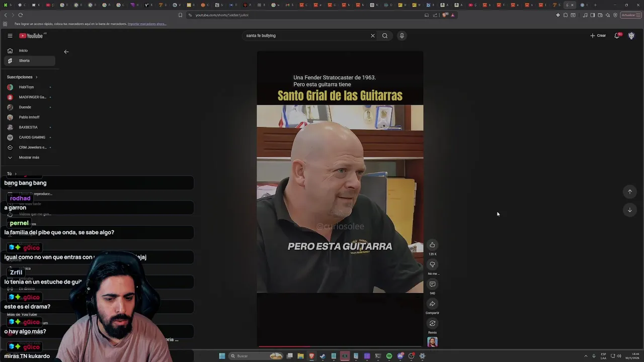
Task: Open YouTube notifications bell
Action: (x=617, y=36)
